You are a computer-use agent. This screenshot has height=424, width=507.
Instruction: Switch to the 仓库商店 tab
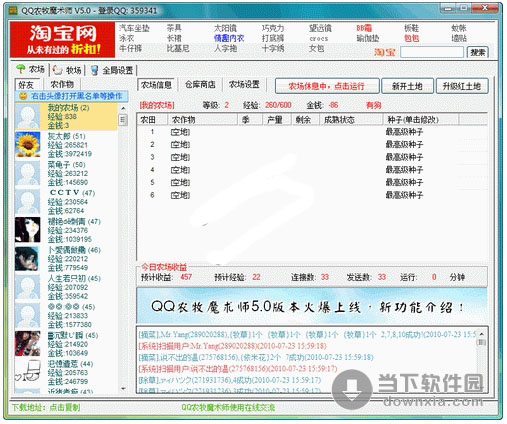coord(200,85)
